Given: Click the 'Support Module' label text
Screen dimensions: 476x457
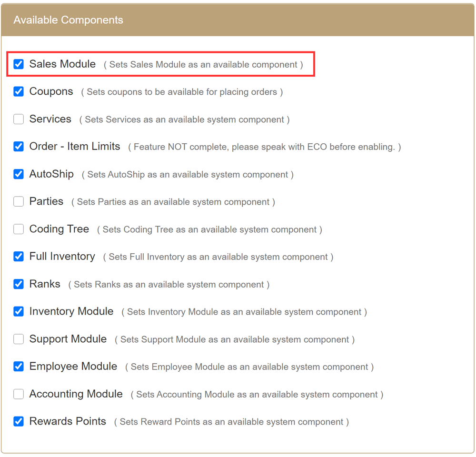Looking at the screenshot, I should click(x=68, y=339).
